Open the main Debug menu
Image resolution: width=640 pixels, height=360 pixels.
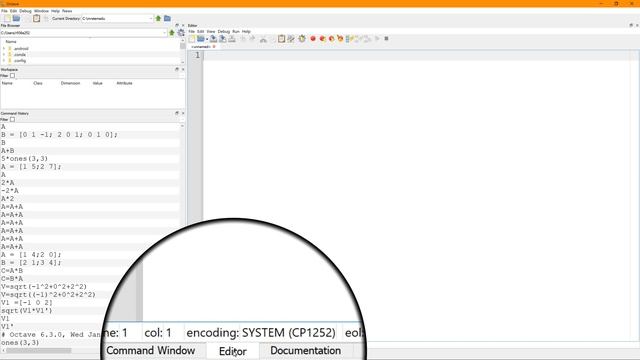pos(25,11)
